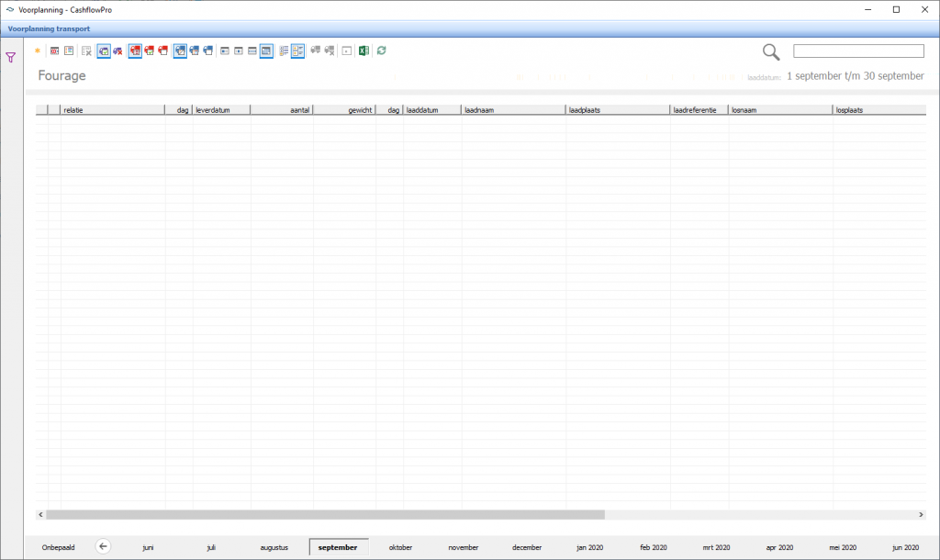This screenshot has width=940, height=560.
Task: Toggle the highlighted blue truck filter
Action: coord(180,50)
